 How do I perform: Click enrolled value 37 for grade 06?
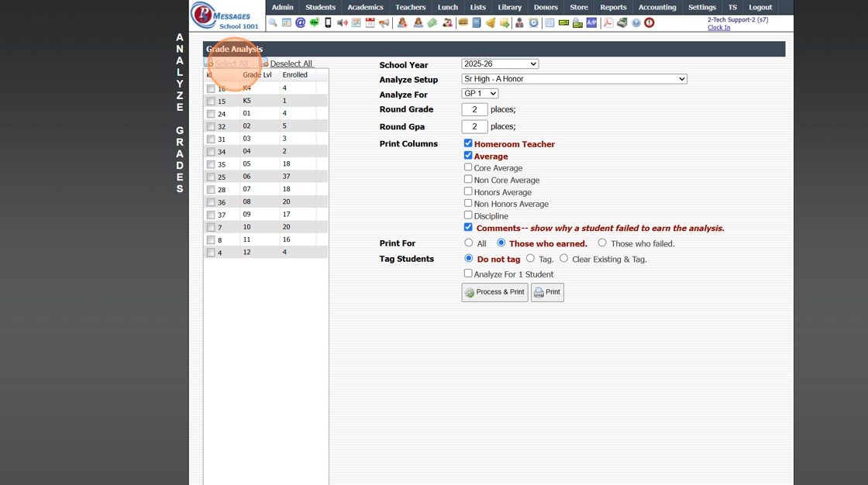coord(286,176)
